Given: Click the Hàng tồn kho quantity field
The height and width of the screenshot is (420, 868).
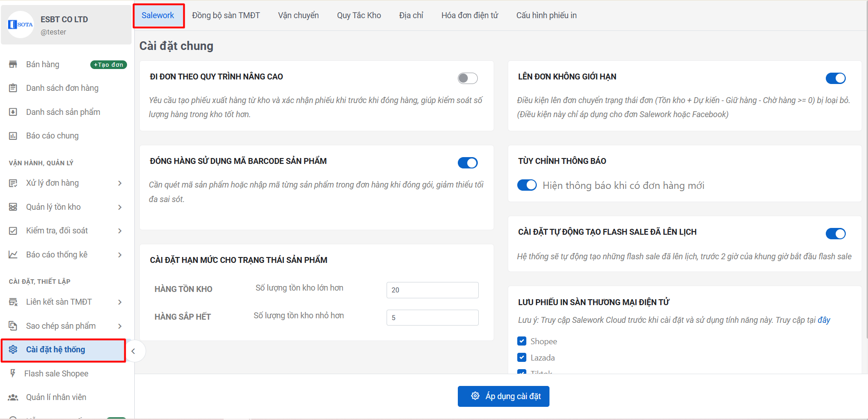Looking at the screenshot, I should (432, 290).
